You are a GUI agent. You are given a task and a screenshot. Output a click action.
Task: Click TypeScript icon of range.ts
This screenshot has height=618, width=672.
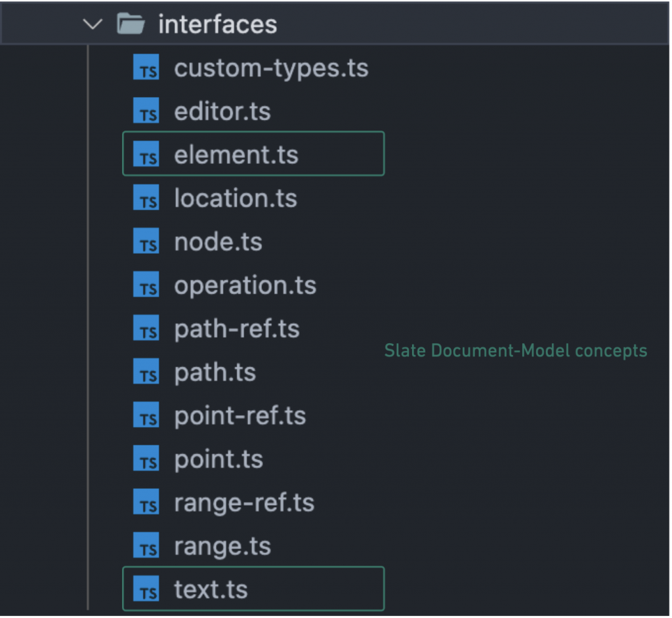coord(146,546)
